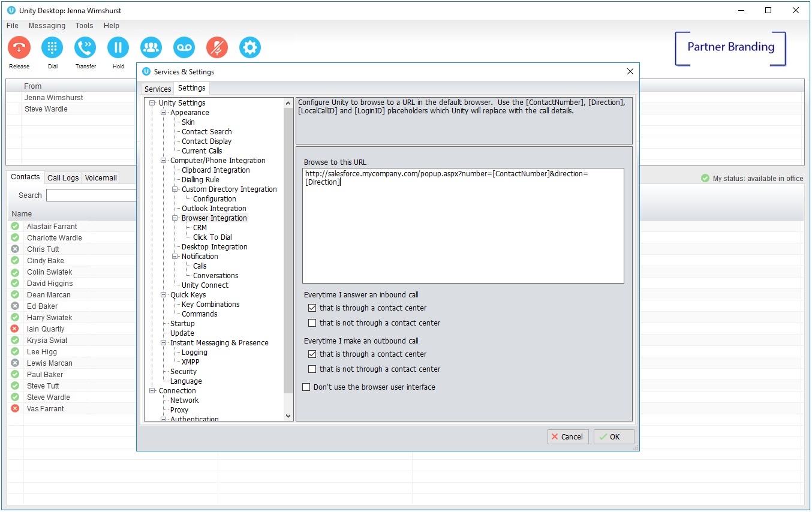Screen dimensions: 812x512
Task: Open the voicemail tape icon
Action: pyautogui.click(x=184, y=47)
